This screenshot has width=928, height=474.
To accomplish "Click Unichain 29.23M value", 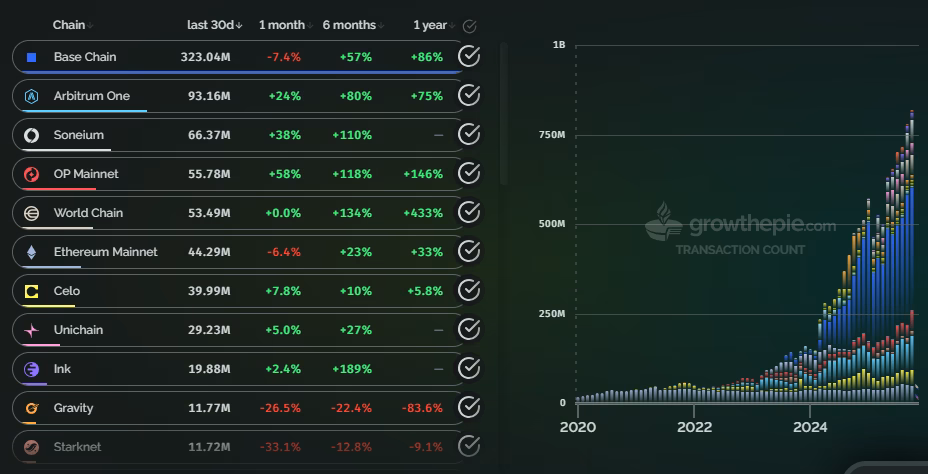I will (x=209, y=330).
